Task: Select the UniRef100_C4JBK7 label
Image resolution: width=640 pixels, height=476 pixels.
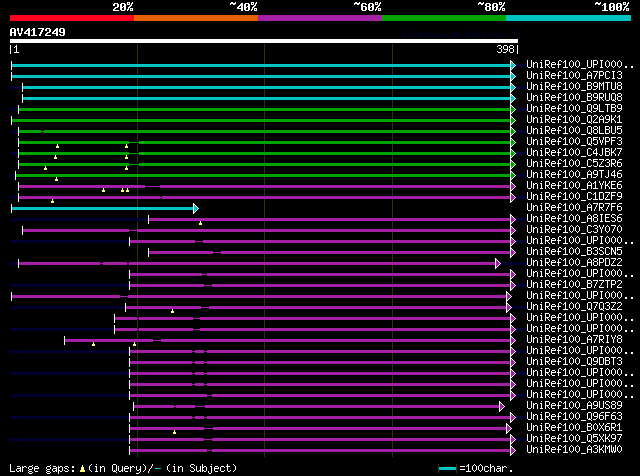Action: (x=574, y=153)
